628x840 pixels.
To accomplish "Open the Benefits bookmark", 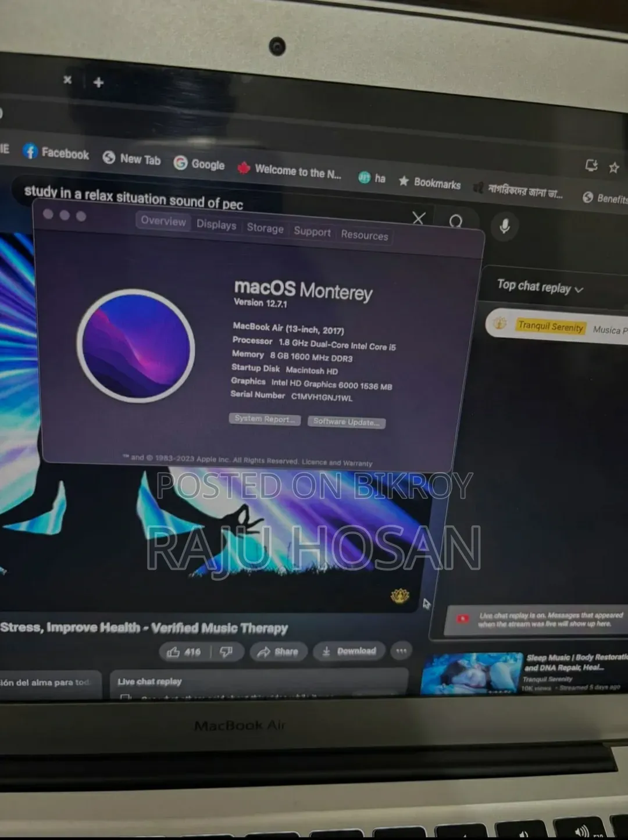I will (x=605, y=198).
